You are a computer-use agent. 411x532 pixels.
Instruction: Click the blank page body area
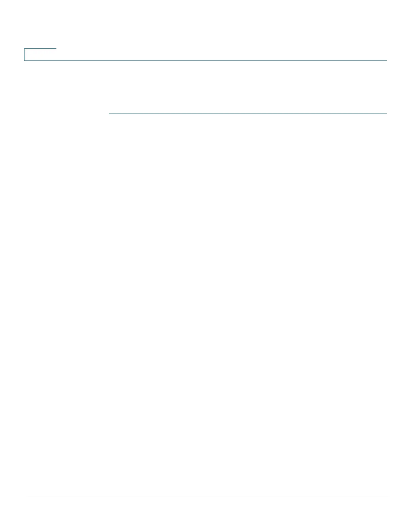248,302
